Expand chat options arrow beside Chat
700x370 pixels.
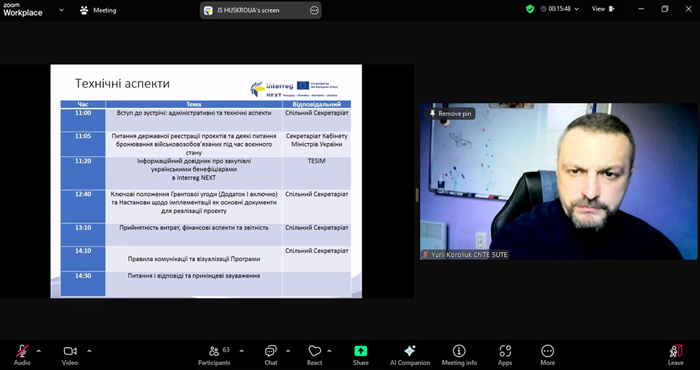(288, 351)
